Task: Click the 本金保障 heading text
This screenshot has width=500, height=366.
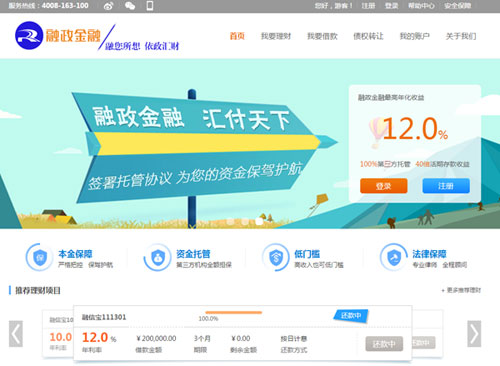Action: tap(75, 254)
